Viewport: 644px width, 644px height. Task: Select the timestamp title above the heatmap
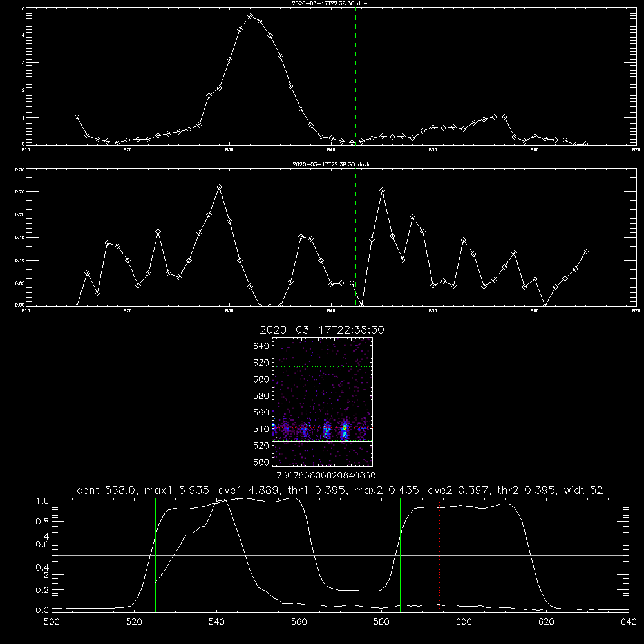(322, 330)
